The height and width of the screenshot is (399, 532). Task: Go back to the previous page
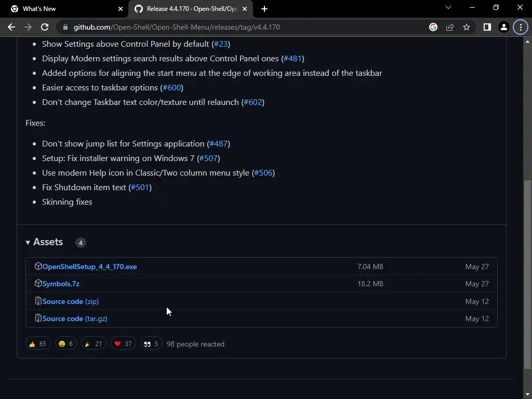[x=11, y=27]
